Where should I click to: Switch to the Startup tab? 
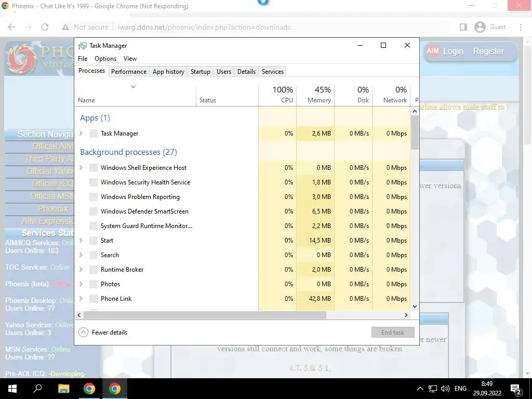pos(200,72)
